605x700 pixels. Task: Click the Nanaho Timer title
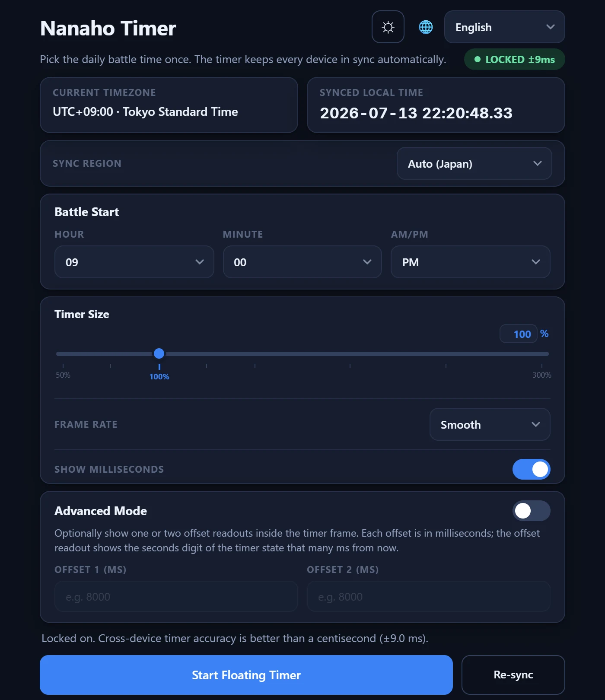click(x=108, y=29)
